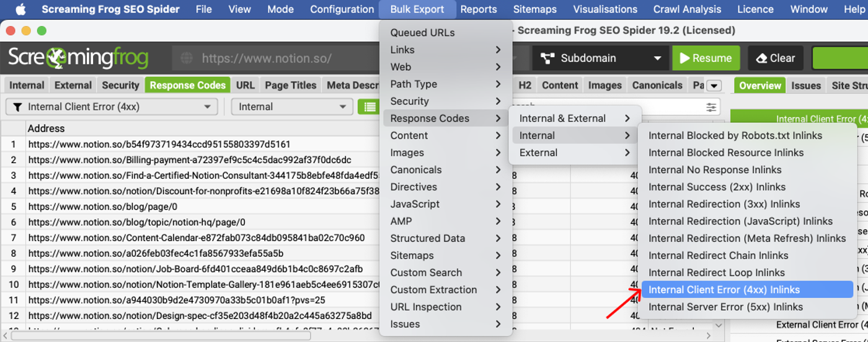868x342 pixels.
Task: Select Internal No Response Inlinks
Action: pos(747,169)
